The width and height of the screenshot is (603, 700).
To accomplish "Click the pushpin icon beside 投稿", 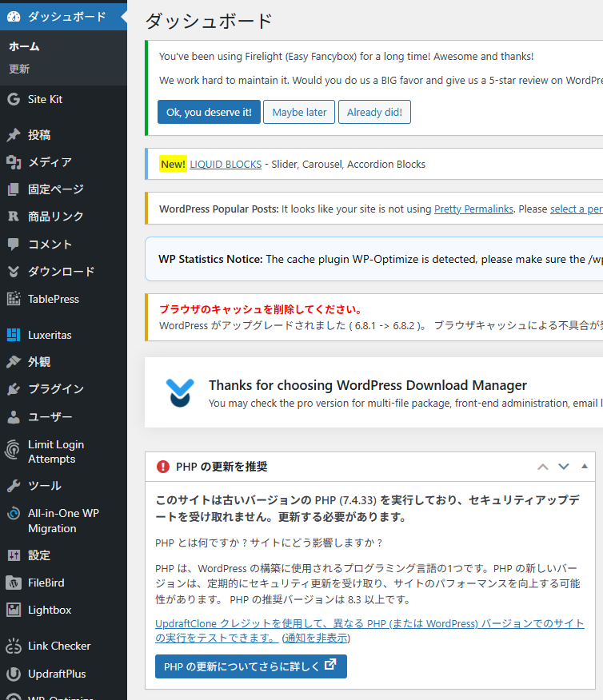I will 14,135.
